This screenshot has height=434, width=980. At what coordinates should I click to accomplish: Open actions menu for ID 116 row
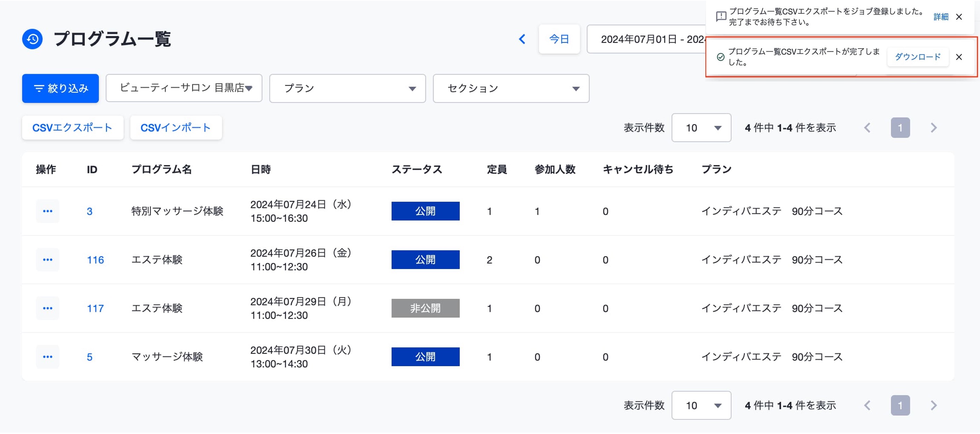click(x=48, y=260)
